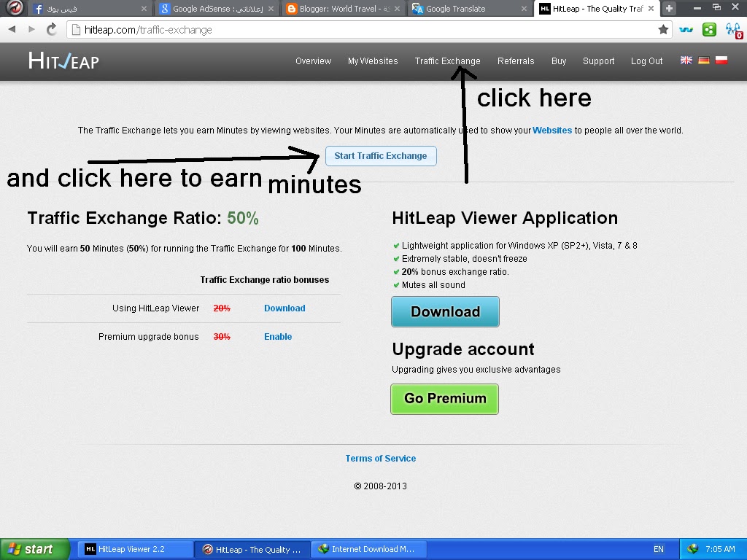Image resolution: width=747 pixels, height=560 pixels.
Task: Open the Overview menu item
Action: [313, 61]
